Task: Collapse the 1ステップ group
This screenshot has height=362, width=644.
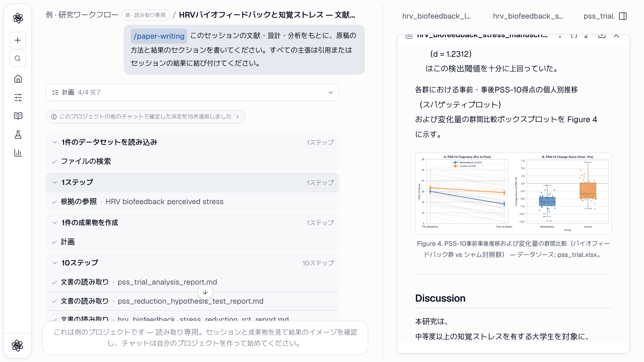Action: (x=55, y=183)
